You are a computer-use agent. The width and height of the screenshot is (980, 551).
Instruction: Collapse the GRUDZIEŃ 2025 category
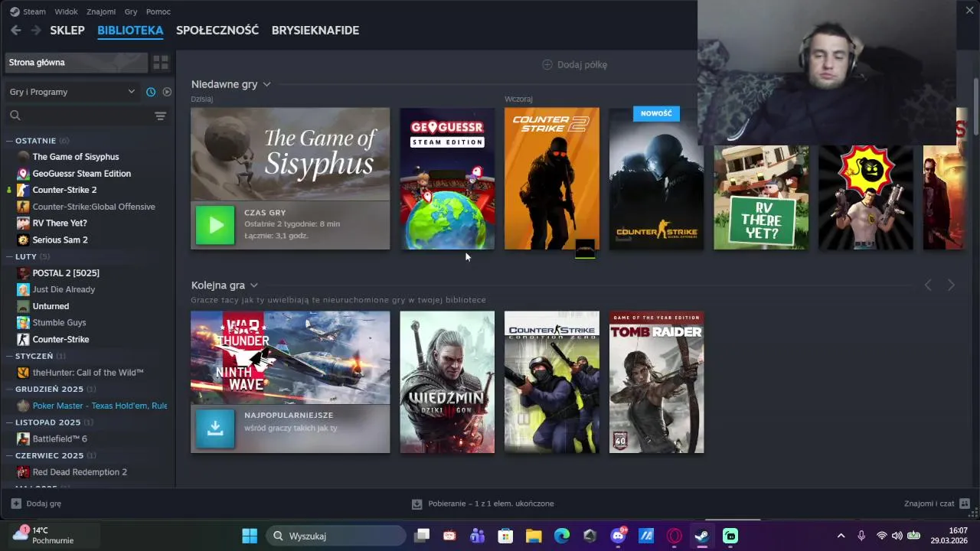[x=10, y=390]
